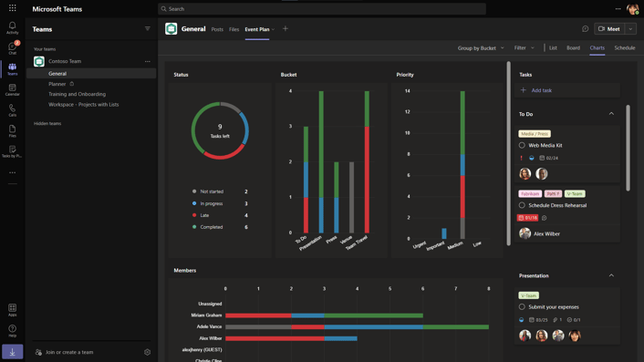The width and height of the screenshot is (644, 362).
Task: Select the Event Plan tab
Action: click(257, 29)
